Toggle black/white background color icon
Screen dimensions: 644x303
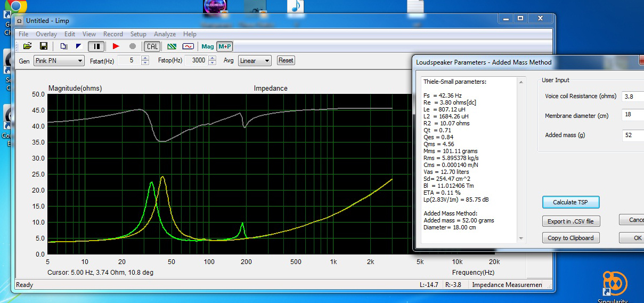tap(79, 46)
